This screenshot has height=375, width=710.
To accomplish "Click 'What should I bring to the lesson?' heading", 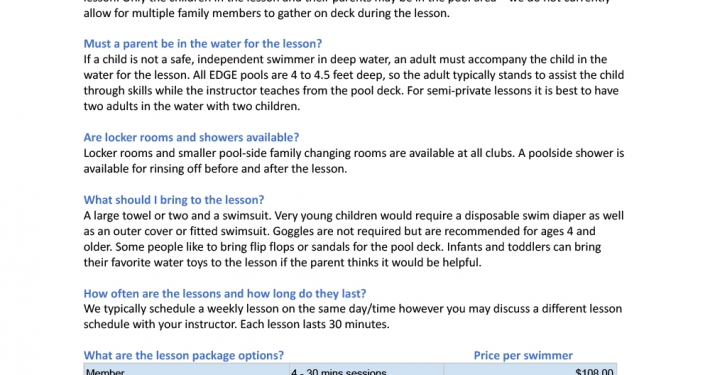I will click(173, 200).
